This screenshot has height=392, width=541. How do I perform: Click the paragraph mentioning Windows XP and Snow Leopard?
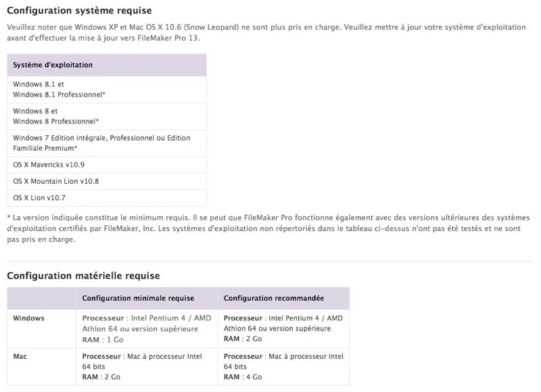pos(266,32)
